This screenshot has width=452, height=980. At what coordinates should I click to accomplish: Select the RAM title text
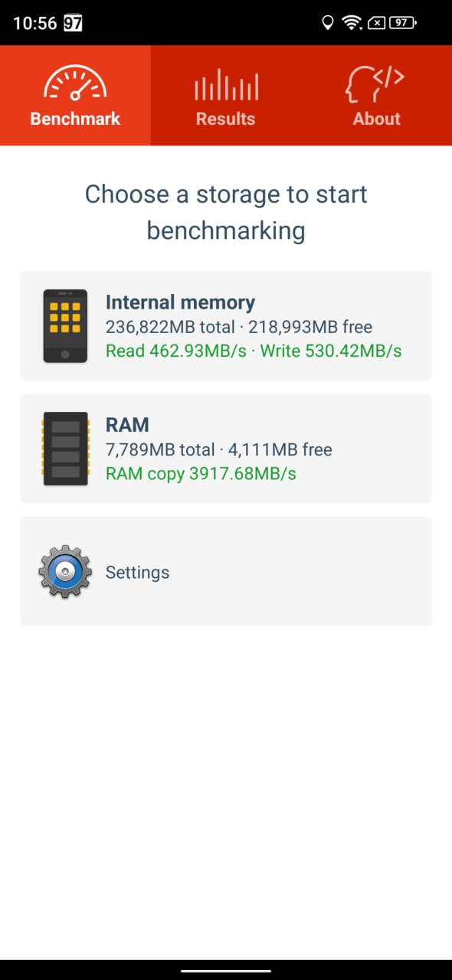(x=127, y=425)
